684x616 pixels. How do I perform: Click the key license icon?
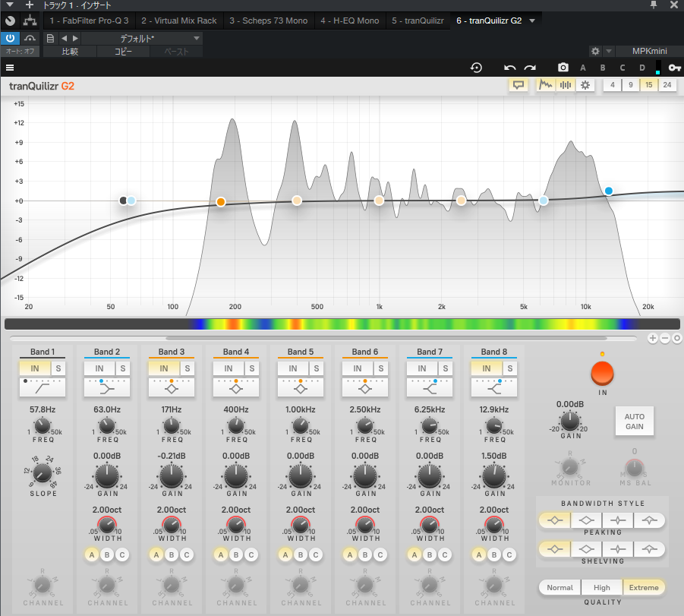pyautogui.click(x=674, y=68)
